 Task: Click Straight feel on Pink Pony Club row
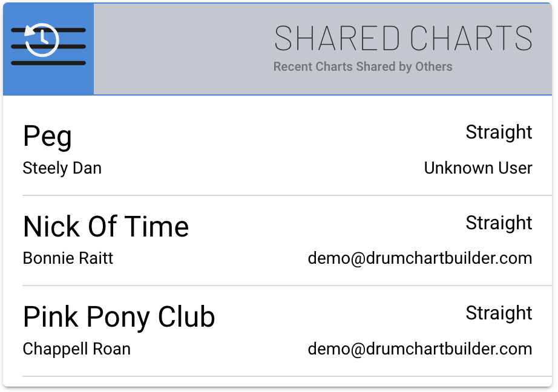[x=499, y=313]
